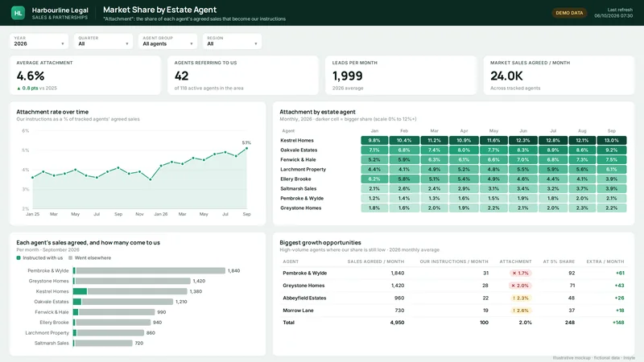Sort by Attachment column header
This screenshot has width=644, height=362.
coord(515,261)
